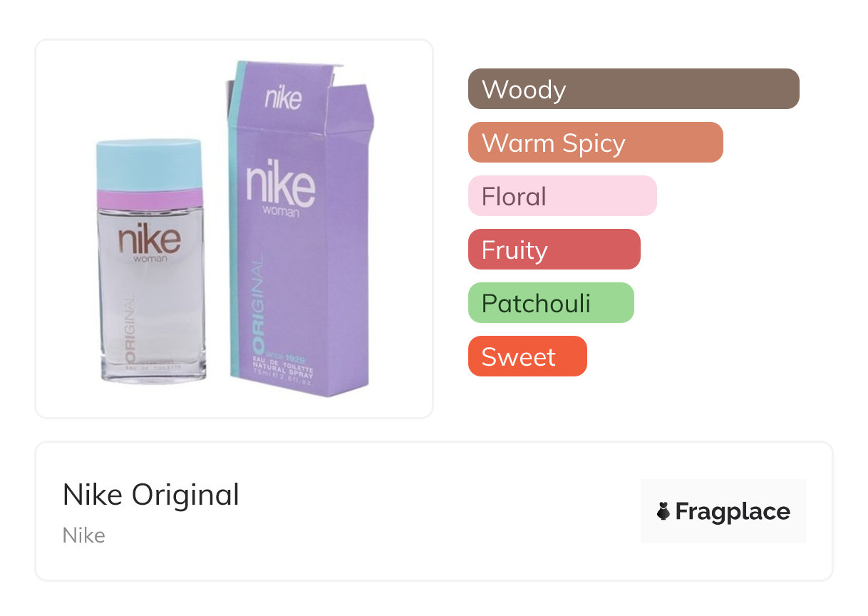Click the Eau de Toilette label on box
868x616 pixels.
282,363
